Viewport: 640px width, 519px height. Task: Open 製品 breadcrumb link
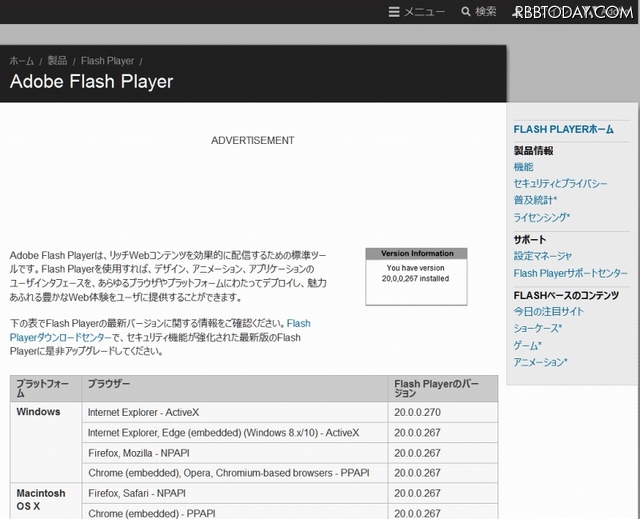click(x=57, y=61)
